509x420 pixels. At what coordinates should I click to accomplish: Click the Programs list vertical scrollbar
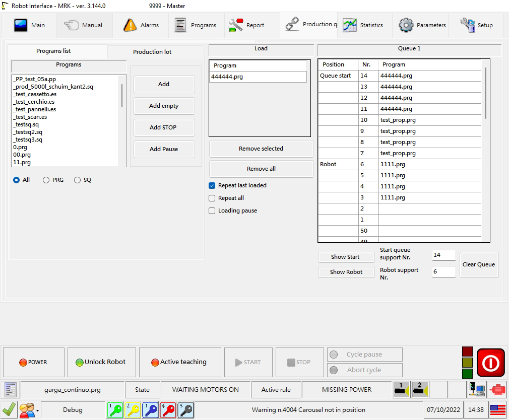122,96
